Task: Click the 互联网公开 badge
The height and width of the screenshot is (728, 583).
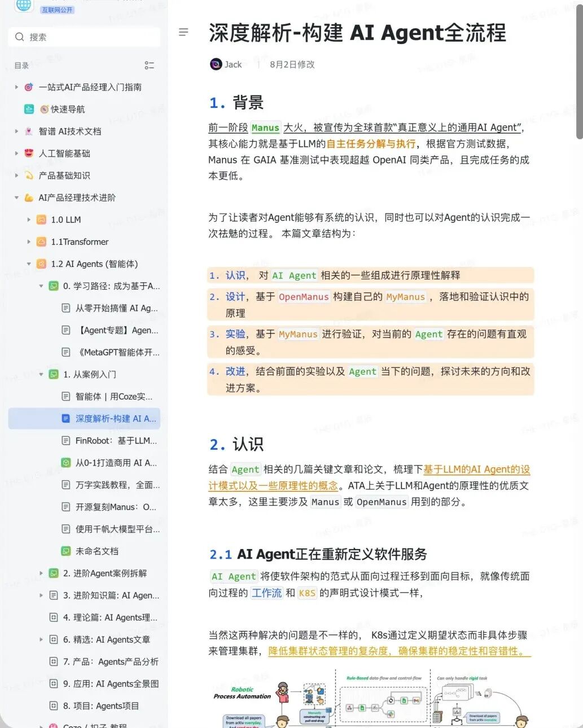Action: coord(58,10)
